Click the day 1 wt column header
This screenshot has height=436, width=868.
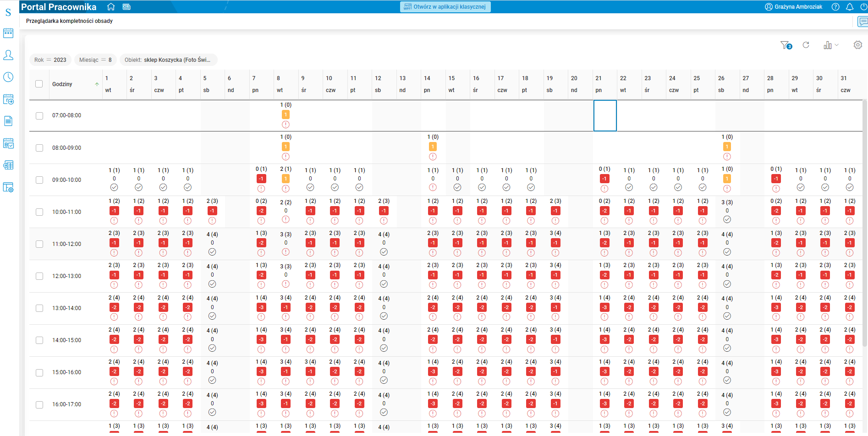tap(114, 84)
